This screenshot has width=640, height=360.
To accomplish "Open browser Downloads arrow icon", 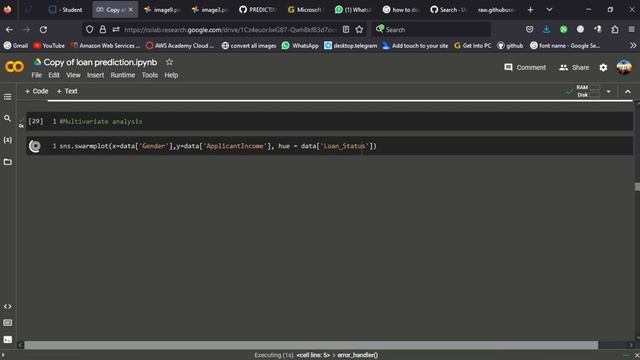I will point(546,29).
